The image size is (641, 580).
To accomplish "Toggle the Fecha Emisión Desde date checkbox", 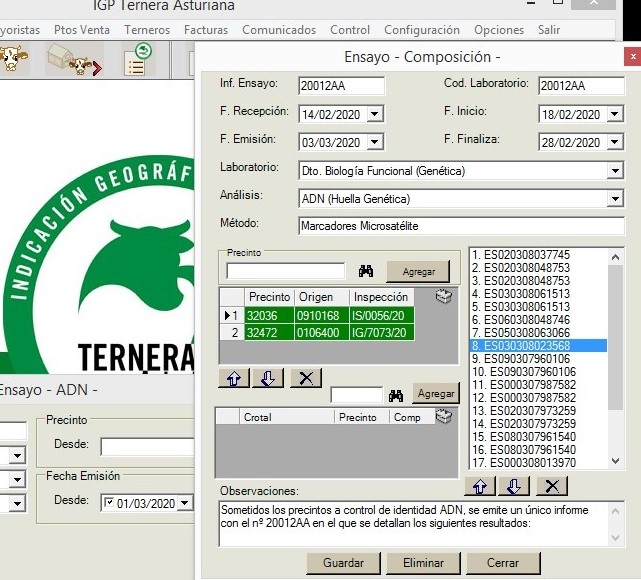I will click(108, 503).
